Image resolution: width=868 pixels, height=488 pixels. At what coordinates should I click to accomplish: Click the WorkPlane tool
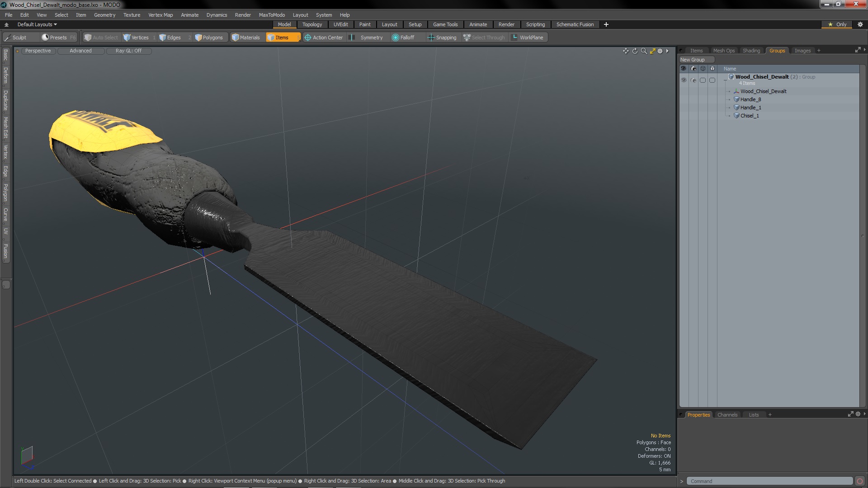[x=528, y=38]
